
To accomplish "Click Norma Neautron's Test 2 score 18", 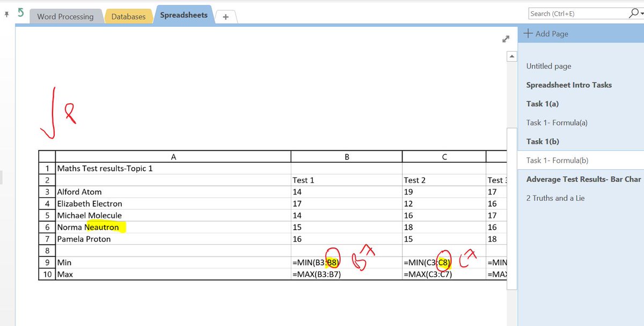I will (x=444, y=227).
